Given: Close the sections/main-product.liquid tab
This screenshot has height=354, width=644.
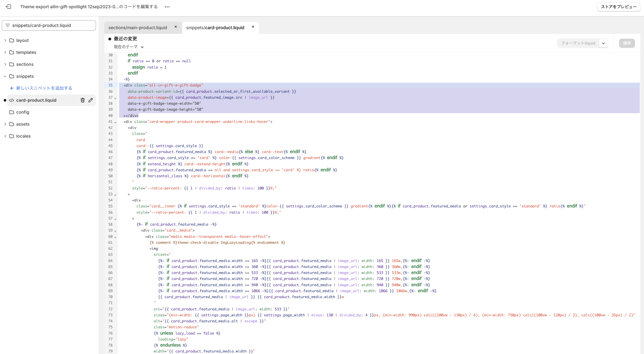Looking at the screenshot, I should click(x=175, y=27).
